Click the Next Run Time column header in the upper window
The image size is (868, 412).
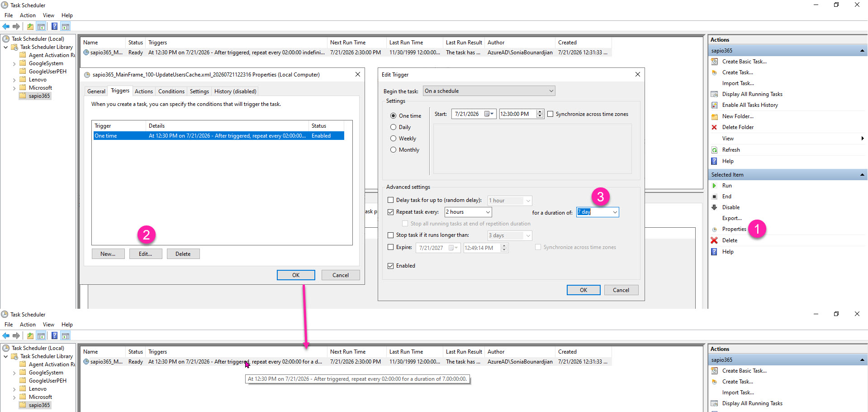[x=357, y=43]
